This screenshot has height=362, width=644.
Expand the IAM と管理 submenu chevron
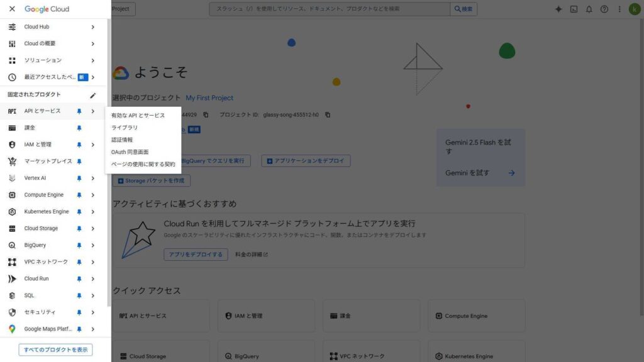click(x=93, y=145)
